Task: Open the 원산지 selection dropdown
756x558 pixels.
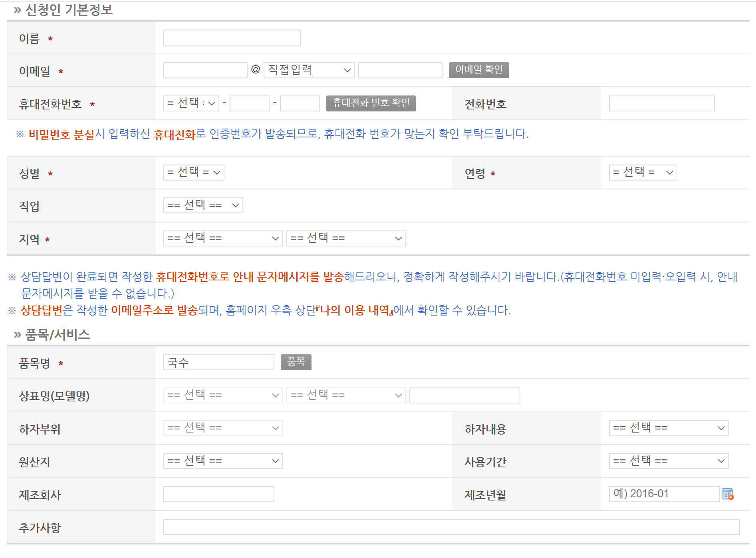Action: [222, 461]
